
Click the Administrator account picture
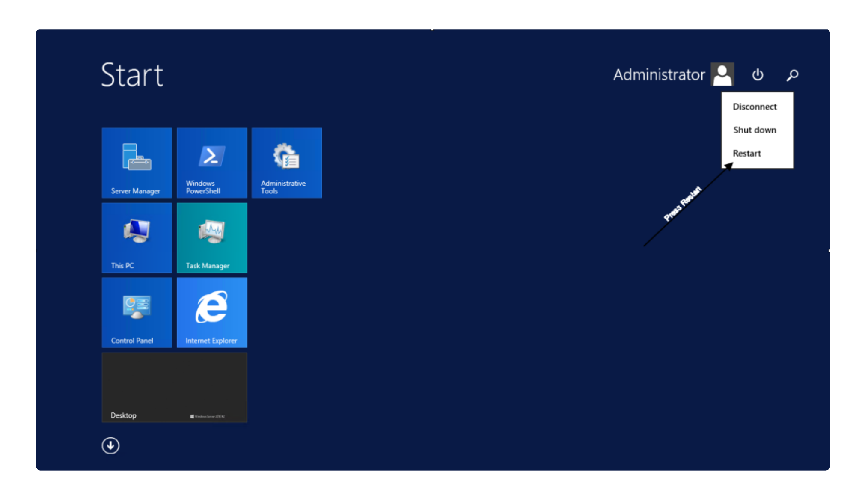722,74
